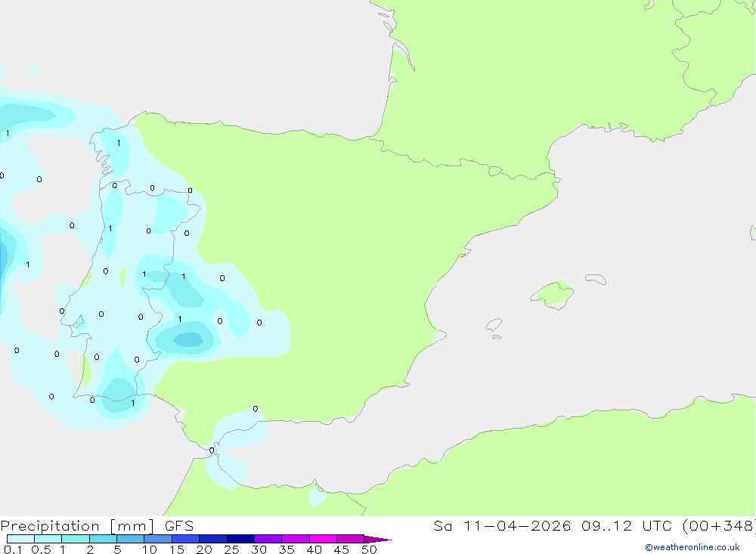This screenshot has width=756, height=554.
Task: Pick the legend swatch between 1 and 2
Action: [76, 539]
